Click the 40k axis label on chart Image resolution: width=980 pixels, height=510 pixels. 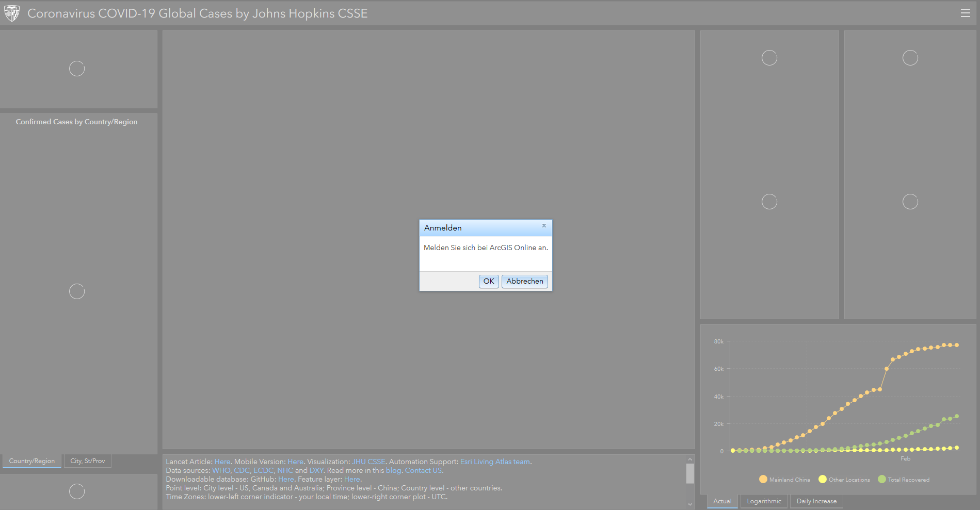point(718,397)
